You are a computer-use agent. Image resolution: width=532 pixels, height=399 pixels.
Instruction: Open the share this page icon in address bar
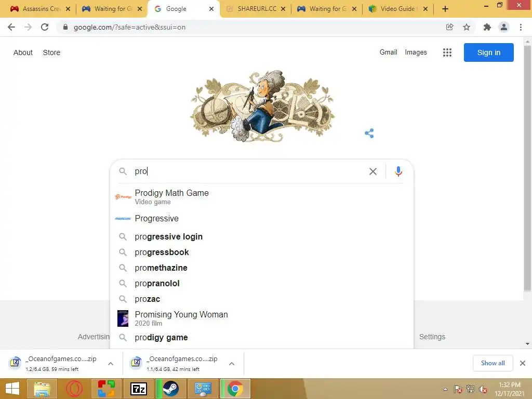coord(449,27)
